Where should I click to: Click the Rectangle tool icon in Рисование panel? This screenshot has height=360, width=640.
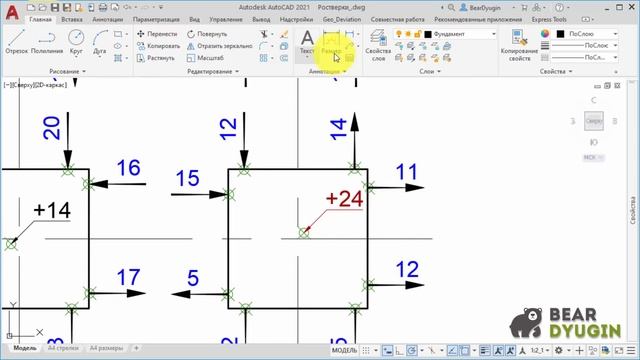pyautogui.click(x=118, y=34)
